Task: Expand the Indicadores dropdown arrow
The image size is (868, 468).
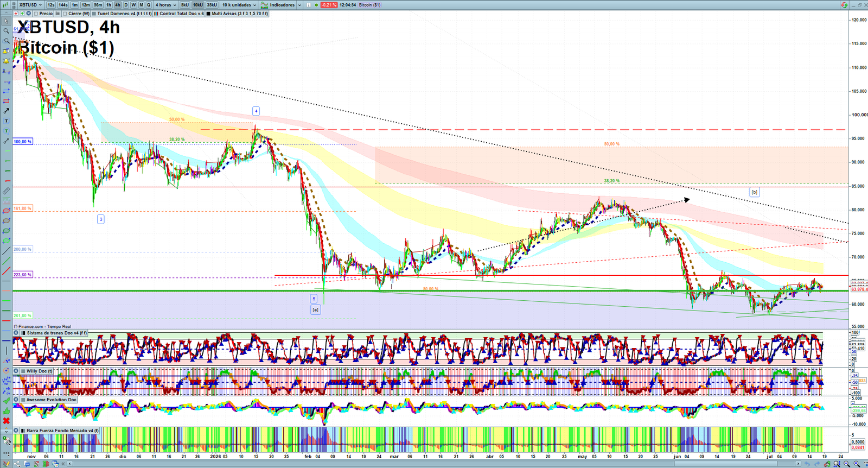Action: (x=299, y=5)
